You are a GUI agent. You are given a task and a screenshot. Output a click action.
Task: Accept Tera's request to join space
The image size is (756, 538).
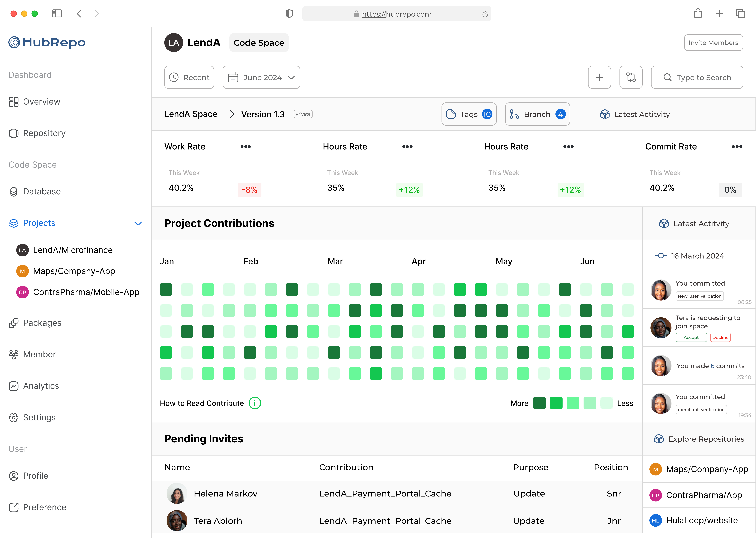point(691,337)
